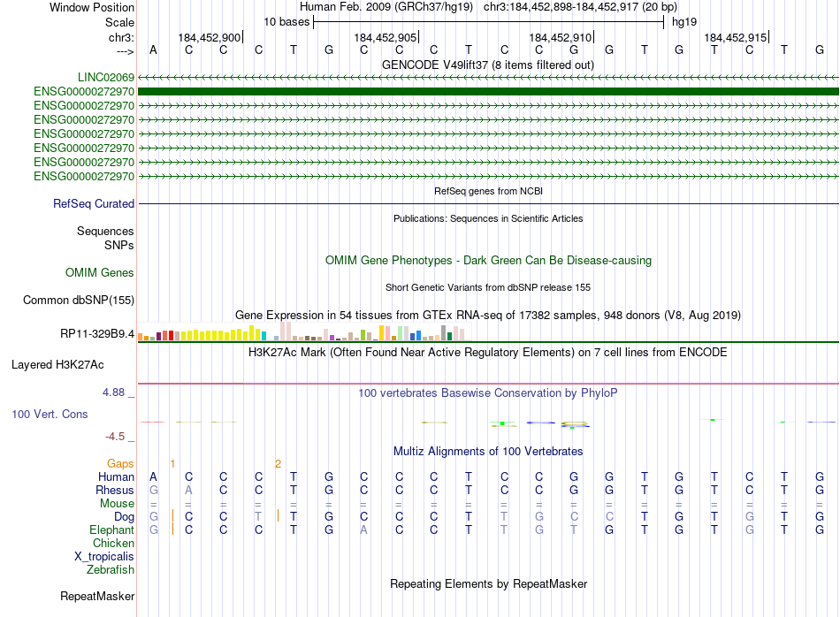Image resolution: width=840 pixels, height=617 pixels.
Task: Select the Mouse alignment row label
Action: (118, 504)
